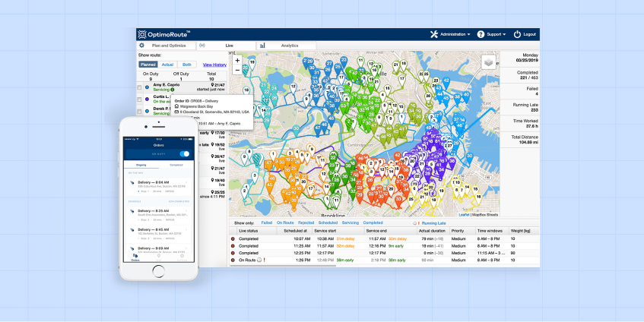
Task: Switch to the Analytics tab
Action: tap(287, 46)
